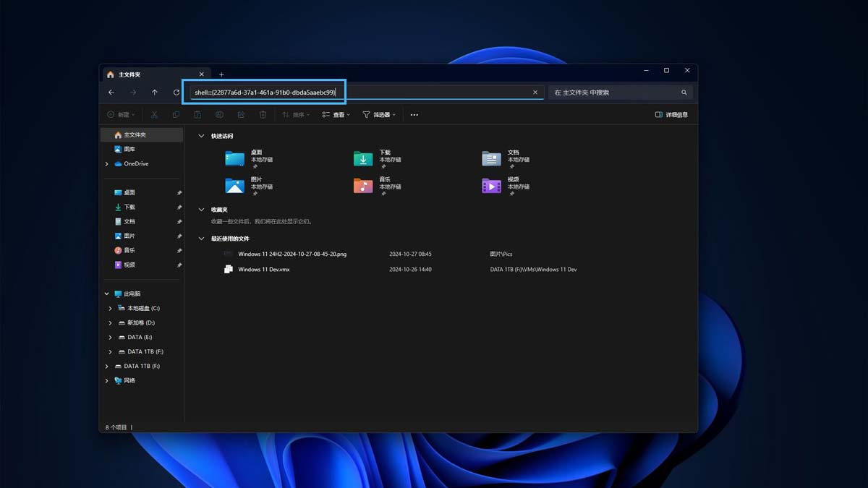
Task: Collapse the 快速访问 section
Action: 201,136
